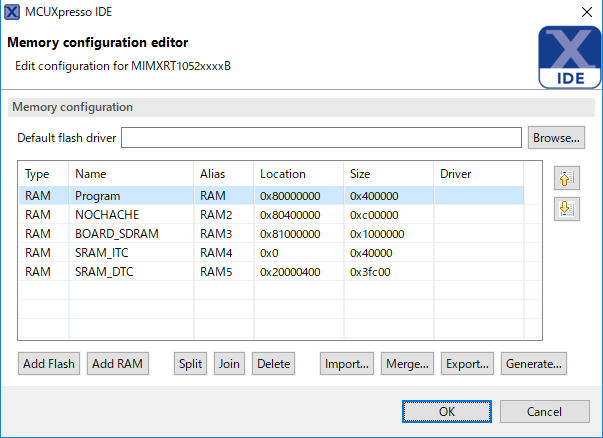603x438 pixels.
Task: Split the selected memory region
Action: click(x=191, y=364)
